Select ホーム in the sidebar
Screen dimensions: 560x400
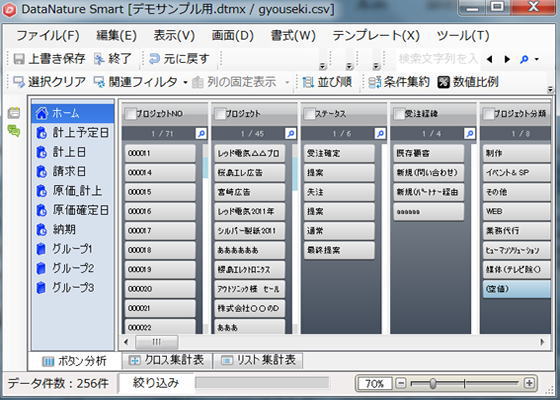tap(73, 113)
